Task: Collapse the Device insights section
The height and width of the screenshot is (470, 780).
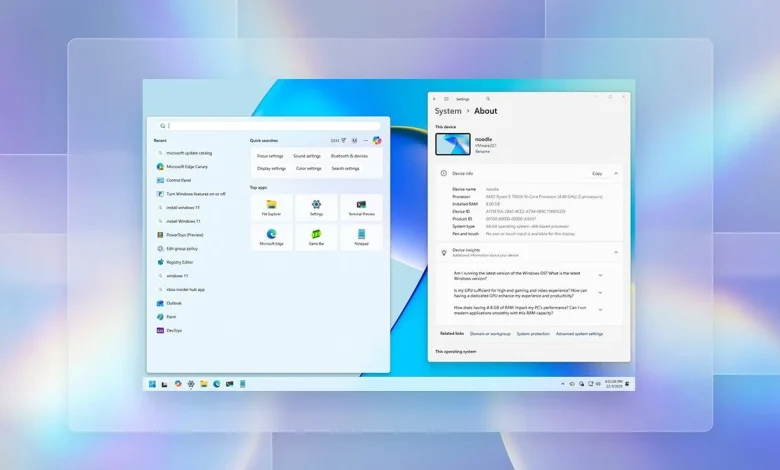Action: tap(616, 253)
